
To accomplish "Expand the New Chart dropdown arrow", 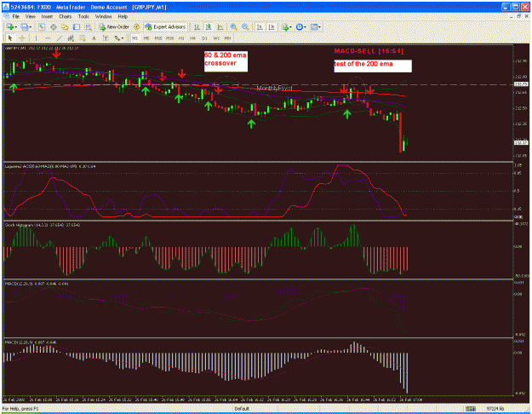I will click(x=16, y=27).
